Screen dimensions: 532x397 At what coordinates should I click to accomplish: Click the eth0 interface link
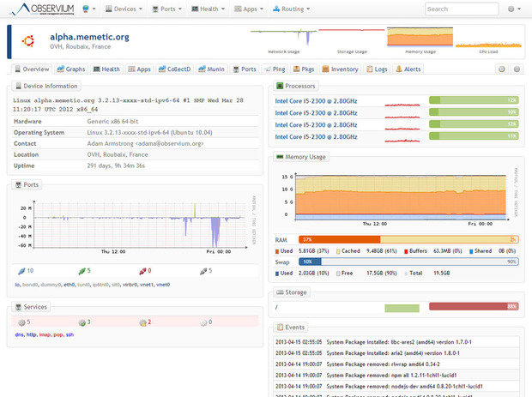[69, 284]
